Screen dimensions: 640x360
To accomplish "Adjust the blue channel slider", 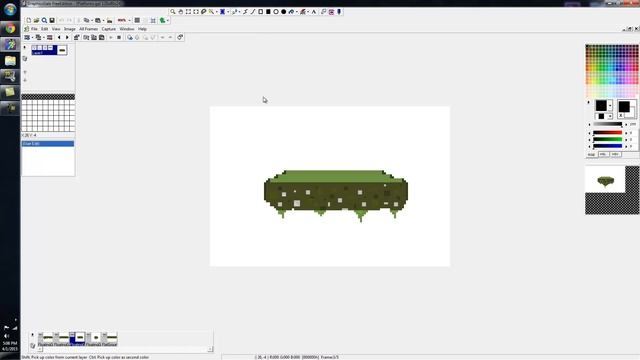I will [x=607, y=146].
